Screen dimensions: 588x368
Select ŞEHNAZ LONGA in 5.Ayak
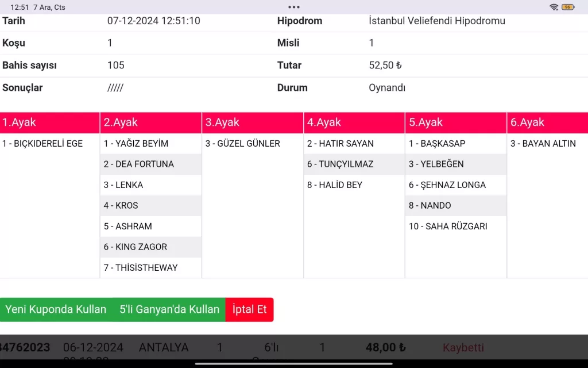pos(456,185)
